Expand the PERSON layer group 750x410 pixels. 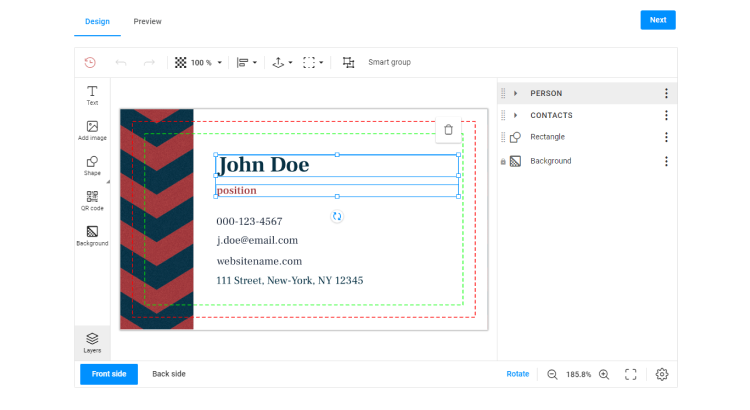click(516, 93)
